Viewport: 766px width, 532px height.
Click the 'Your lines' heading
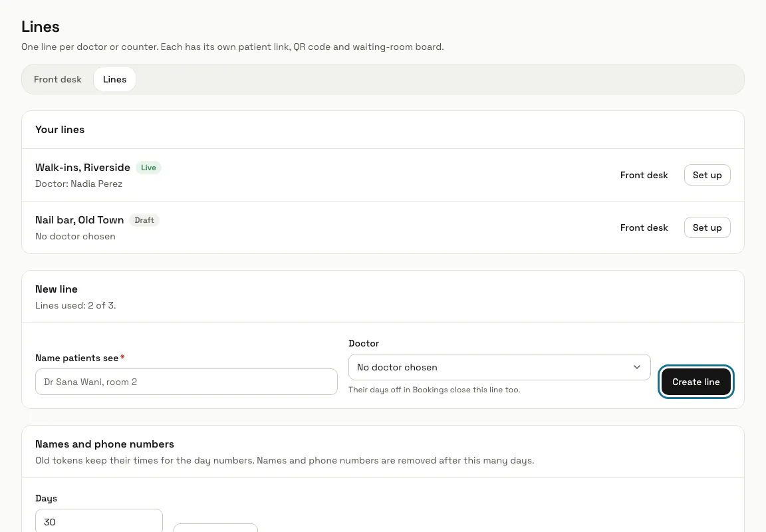coord(60,130)
